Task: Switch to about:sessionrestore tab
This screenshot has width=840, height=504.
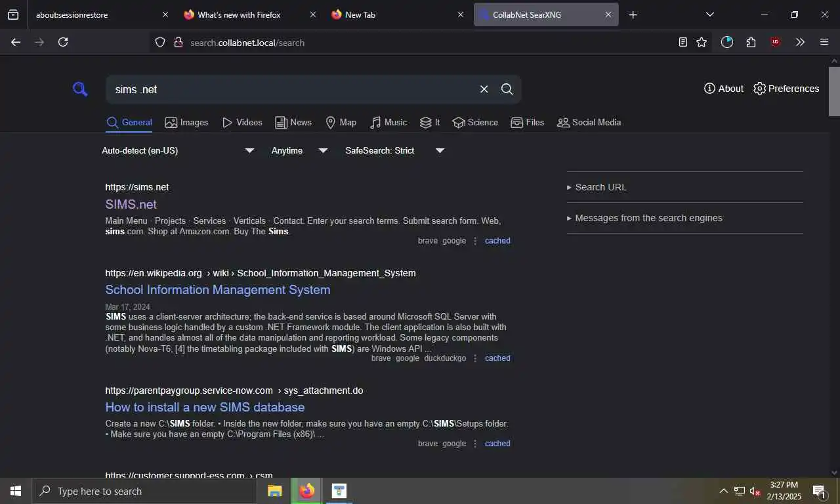Action: (102, 14)
